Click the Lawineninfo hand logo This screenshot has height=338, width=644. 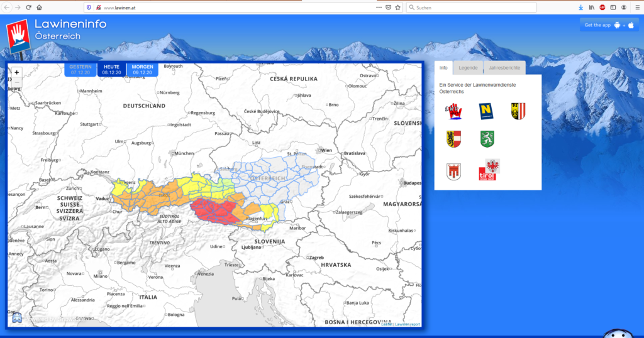tap(18, 36)
